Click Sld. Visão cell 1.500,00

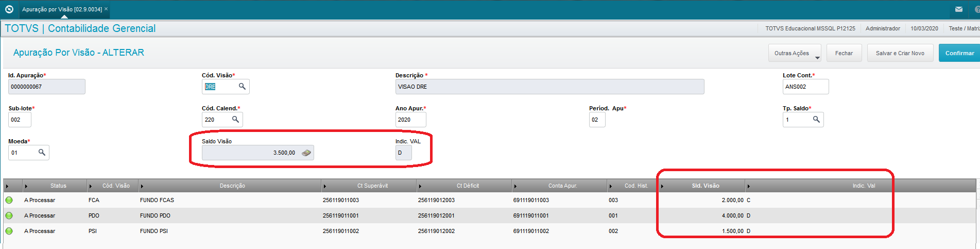point(732,231)
